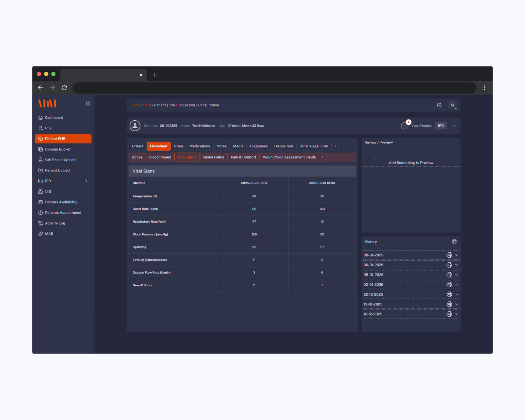Print the full History list
The image size is (525, 420).
click(454, 242)
